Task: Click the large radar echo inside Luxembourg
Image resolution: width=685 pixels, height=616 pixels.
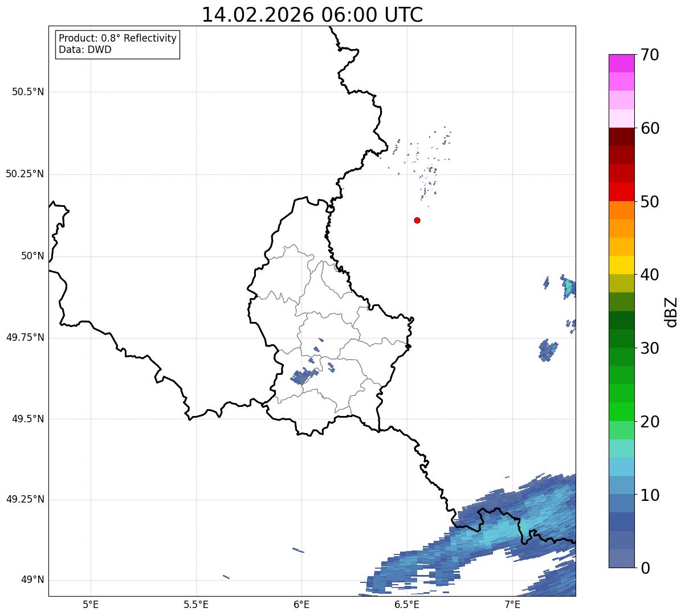Action: coord(304,376)
